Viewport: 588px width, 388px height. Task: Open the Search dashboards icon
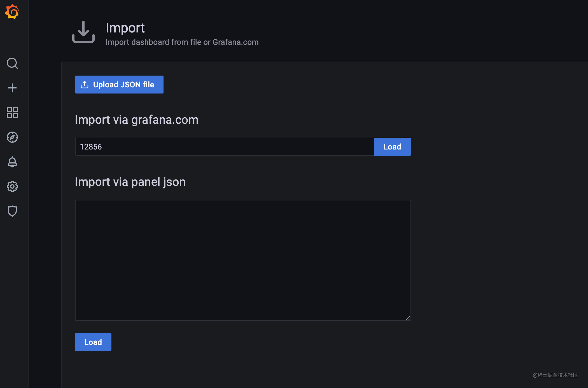(x=12, y=63)
